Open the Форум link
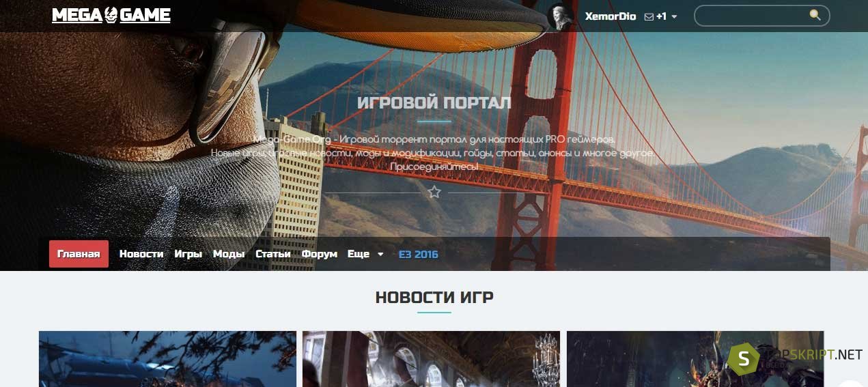The width and height of the screenshot is (868, 387). 320,254
